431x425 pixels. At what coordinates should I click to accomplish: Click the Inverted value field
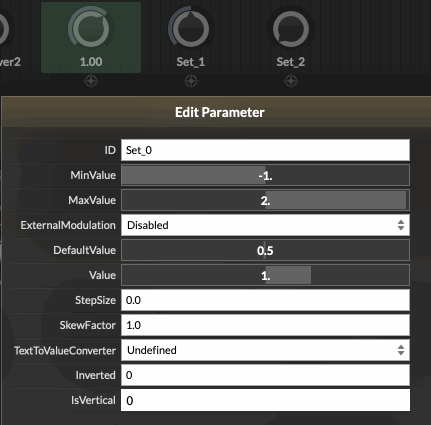pyautogui.click(x=265, y=375)
